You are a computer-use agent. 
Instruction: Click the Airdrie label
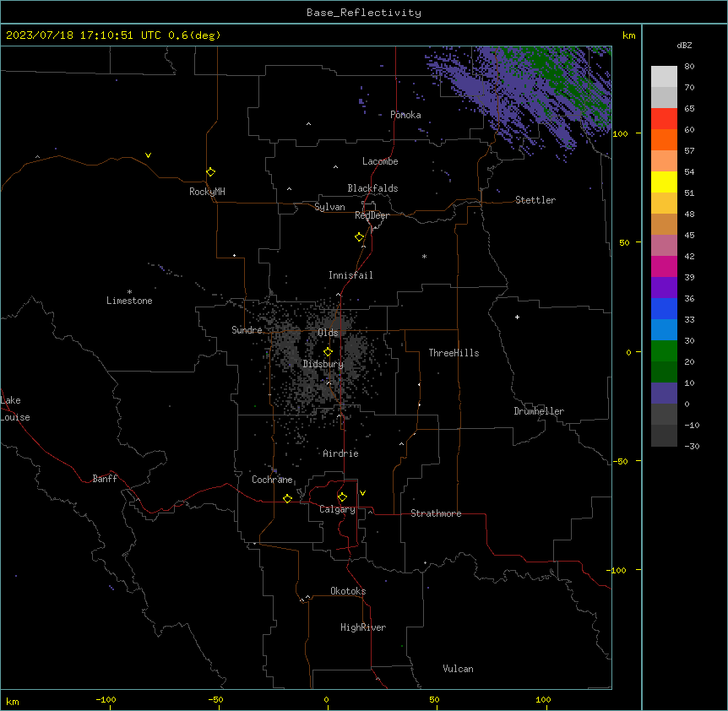point(340,453)
